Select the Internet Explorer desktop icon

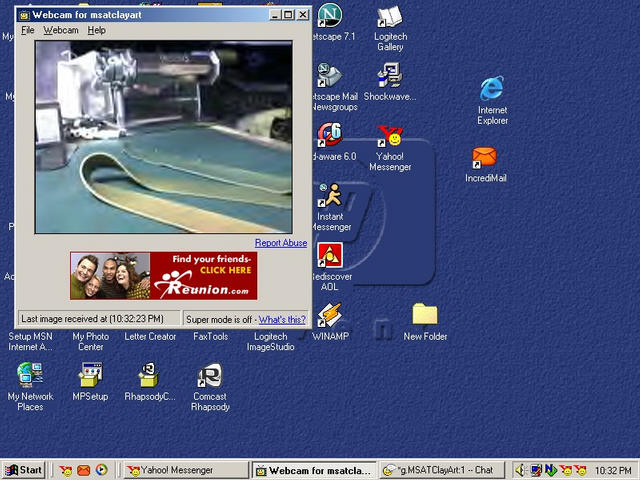click(x=492, y=88)
